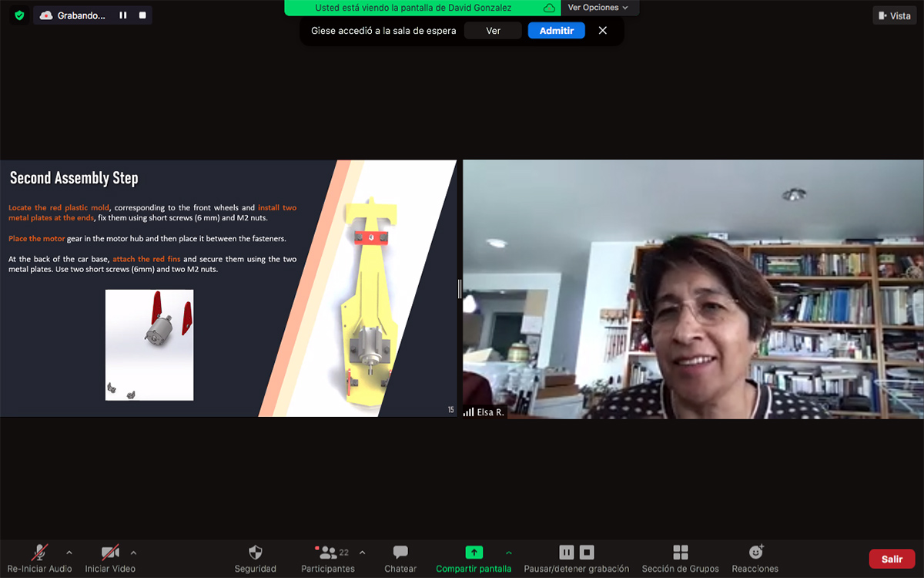
Task: Click slide number 15
Action: pos(451,410)
